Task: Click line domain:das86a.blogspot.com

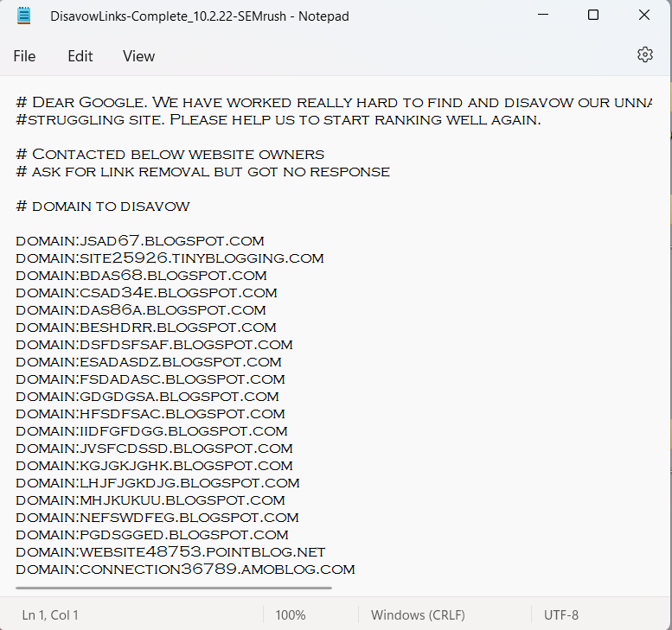Action: click(x=141, y=310)
